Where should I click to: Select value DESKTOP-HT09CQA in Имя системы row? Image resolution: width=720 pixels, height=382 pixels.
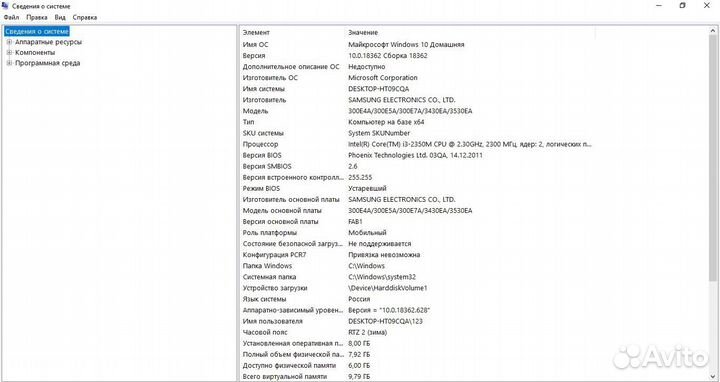click(x=378, y=89)
